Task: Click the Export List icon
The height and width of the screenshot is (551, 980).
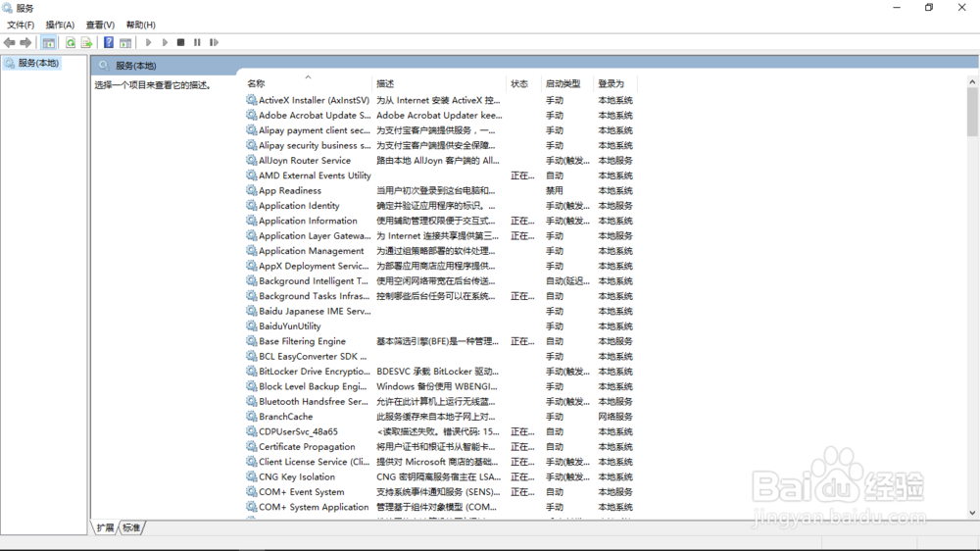Action: (86, 42)
